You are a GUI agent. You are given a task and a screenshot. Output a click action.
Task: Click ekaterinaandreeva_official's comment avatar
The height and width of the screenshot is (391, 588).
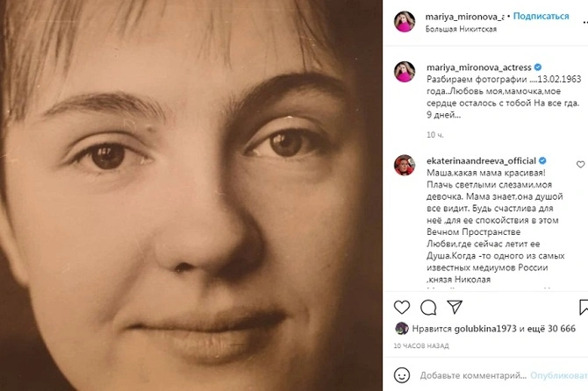coord(405,165)
